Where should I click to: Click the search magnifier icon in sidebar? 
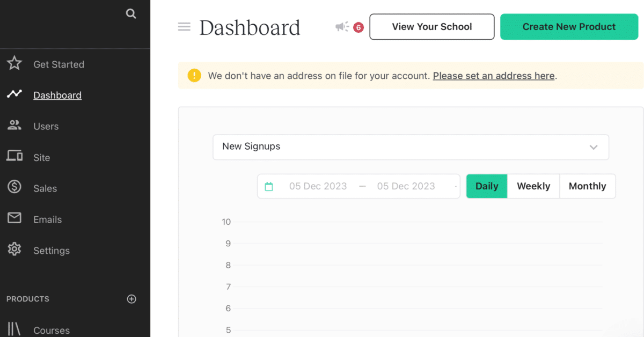[x=131, y=14]
